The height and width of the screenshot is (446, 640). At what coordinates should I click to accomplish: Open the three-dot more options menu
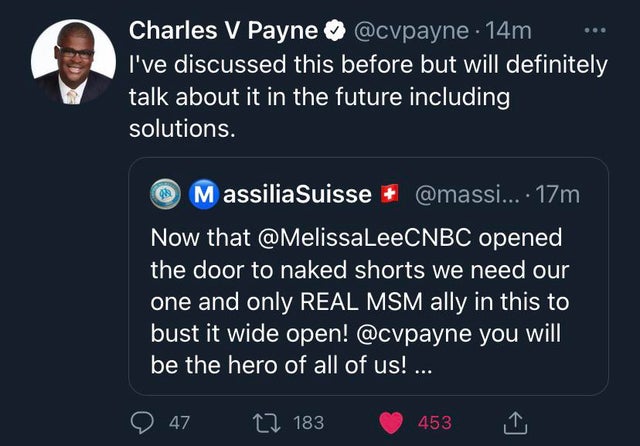(x=596, y=30)
